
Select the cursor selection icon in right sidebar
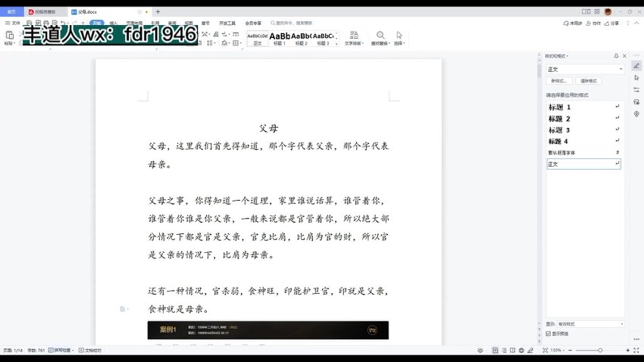[x=636, y=77]
